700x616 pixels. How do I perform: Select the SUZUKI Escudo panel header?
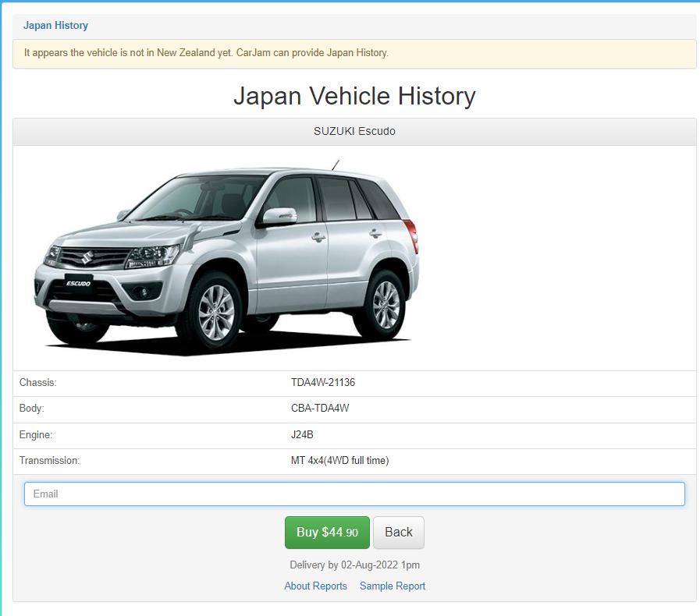point(354,131)
